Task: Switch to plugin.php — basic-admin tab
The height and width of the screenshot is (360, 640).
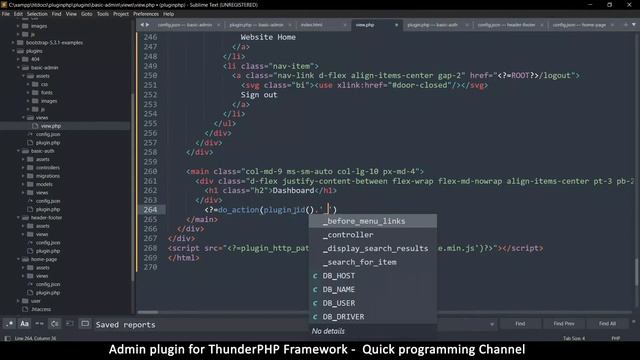Action: [256, 25]
